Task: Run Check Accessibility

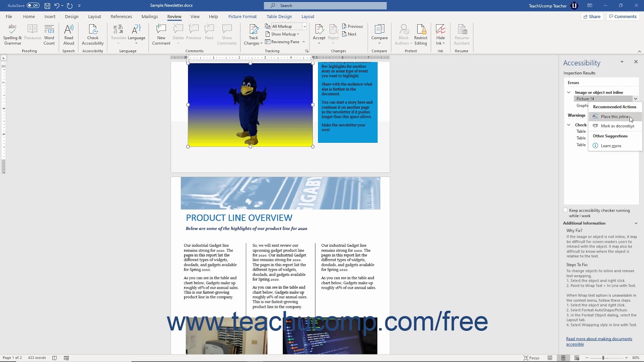Action: [93, 35]
